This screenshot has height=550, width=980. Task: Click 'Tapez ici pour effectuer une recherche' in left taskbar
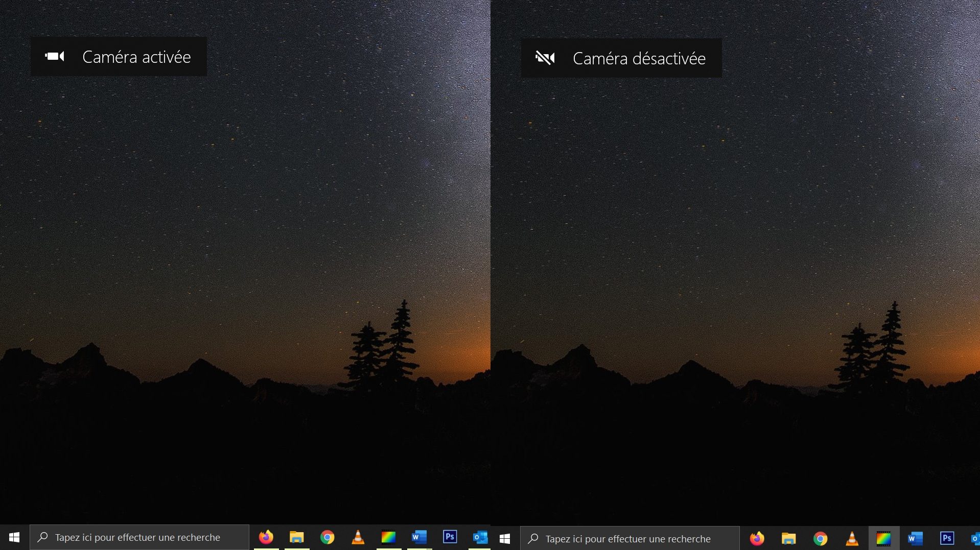(137, 537)
